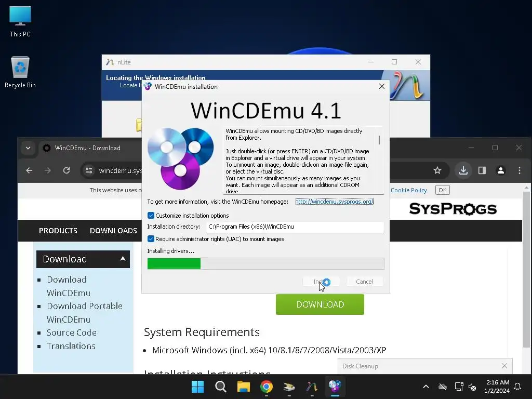The height and width of the screenshot is (399, 532).
Task: Open the Disk Cleanup taskbar icon
Action: tap(289, 387)
